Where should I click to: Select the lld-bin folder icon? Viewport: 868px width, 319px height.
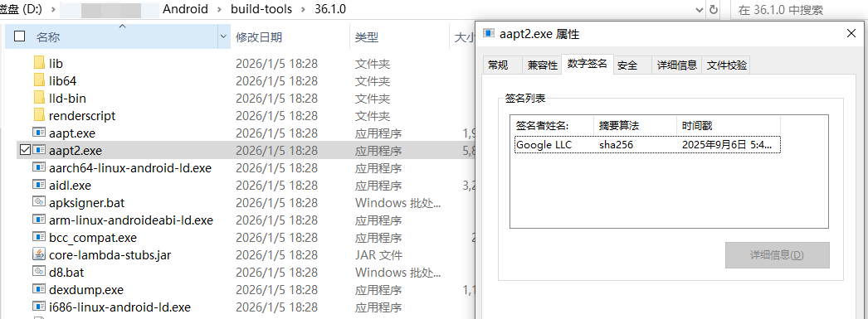[x=39, y=98]
